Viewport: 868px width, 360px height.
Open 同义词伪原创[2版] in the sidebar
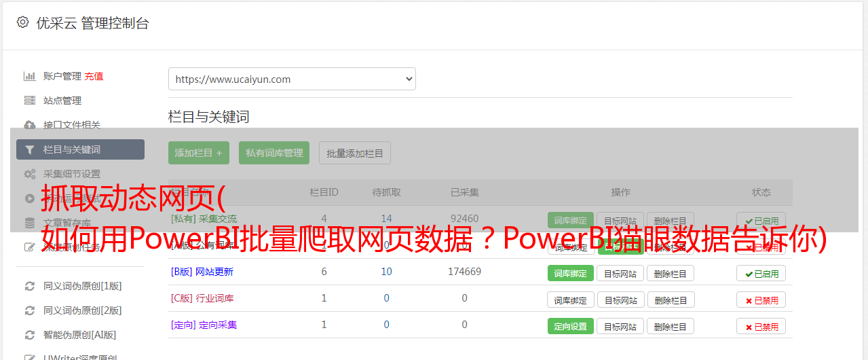tap(83, 310)
